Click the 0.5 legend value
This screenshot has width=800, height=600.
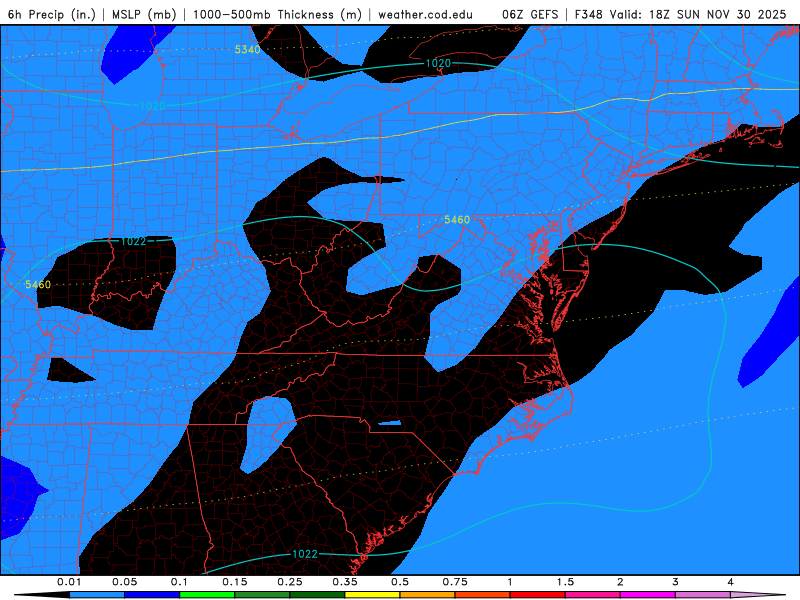[x=400, y=582]
